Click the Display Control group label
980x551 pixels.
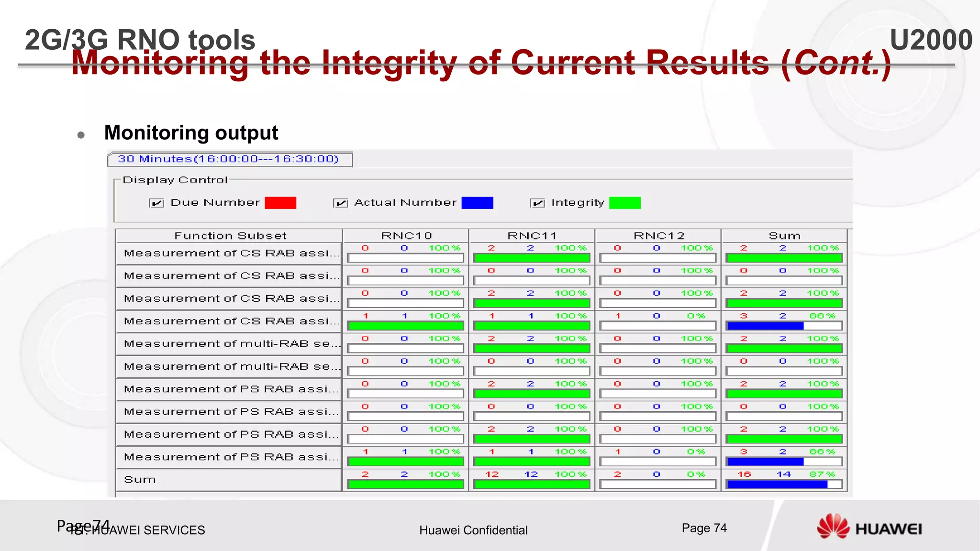tap(175, 180)
